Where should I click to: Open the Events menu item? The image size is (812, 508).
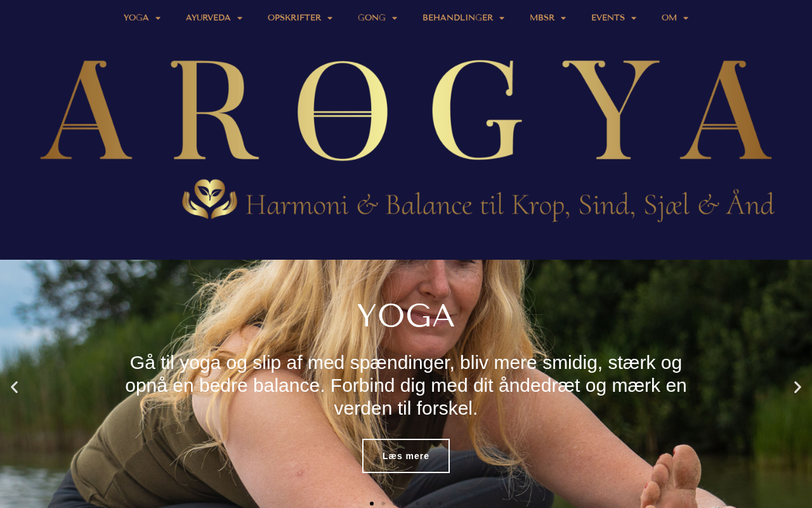(x=608, y=18)
